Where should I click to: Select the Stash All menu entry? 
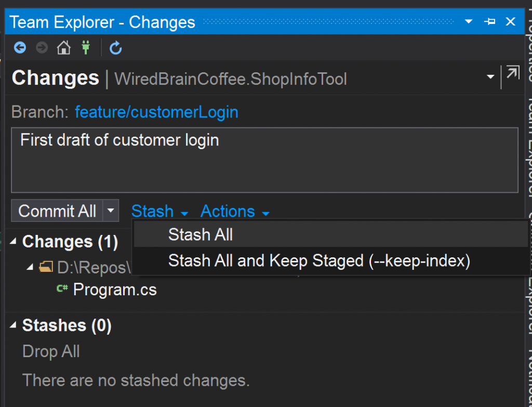[x=331, y=234]
